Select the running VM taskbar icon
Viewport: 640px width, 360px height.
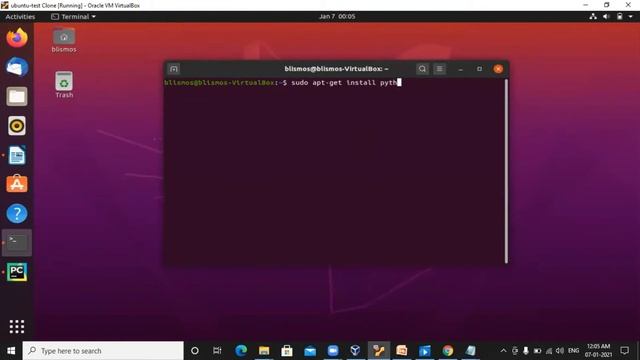(x=379, y=351)
